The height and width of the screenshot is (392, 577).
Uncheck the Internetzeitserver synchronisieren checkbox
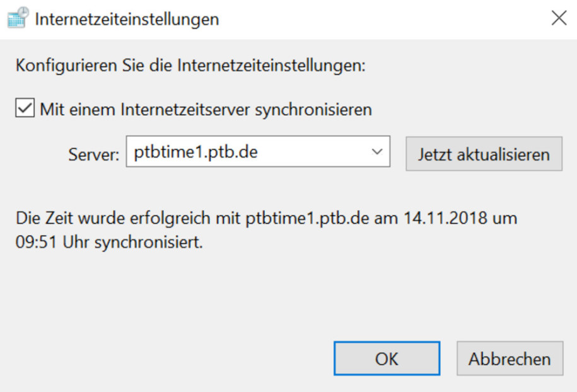click(x=25, y=109)
